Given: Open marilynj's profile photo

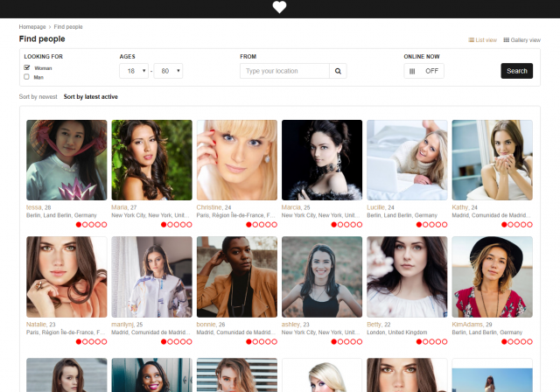Looking at the screenshot, I should click(x=151, y=277).
